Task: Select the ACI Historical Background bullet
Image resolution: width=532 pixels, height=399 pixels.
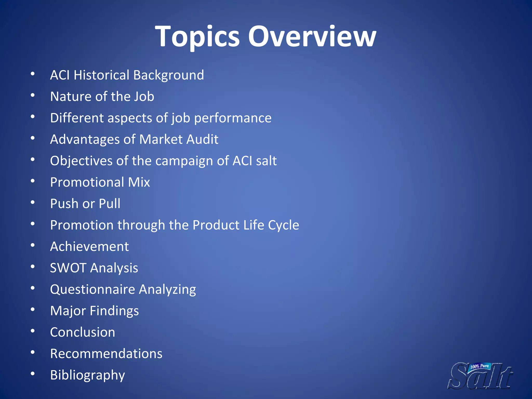Action: pyautogui.click(x=127, y=75)
